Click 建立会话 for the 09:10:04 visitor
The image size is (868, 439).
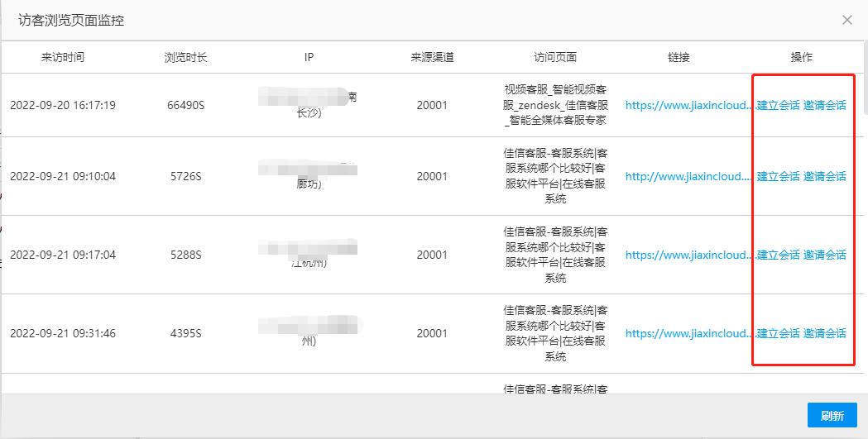pos(779,176)
